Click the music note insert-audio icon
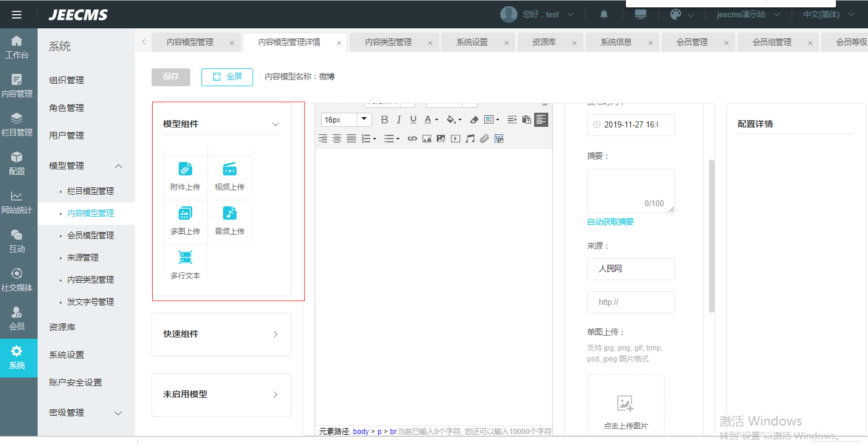 tap(470, 139)
